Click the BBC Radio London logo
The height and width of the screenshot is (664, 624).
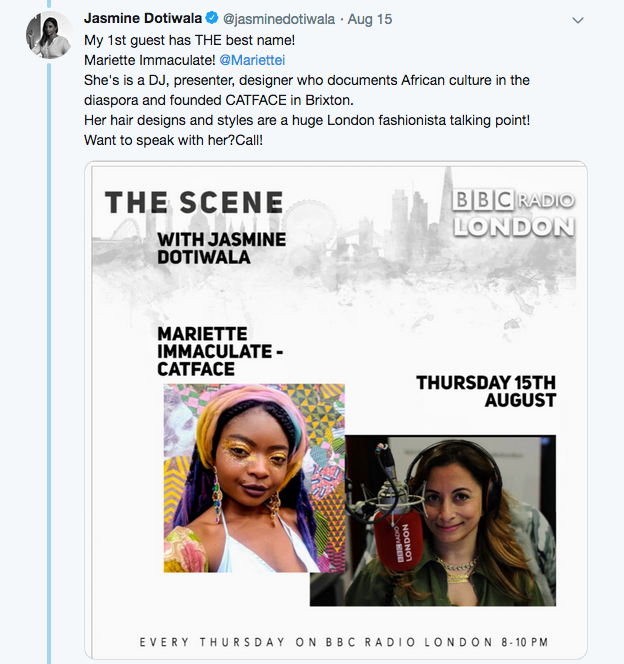pyautogui.click(x=513, y=213)
